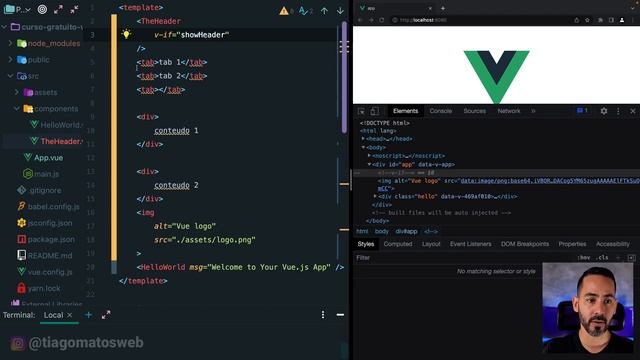640x360 pixels.
Task: Toggle the :hov element state button
Action: click(584, 258)
